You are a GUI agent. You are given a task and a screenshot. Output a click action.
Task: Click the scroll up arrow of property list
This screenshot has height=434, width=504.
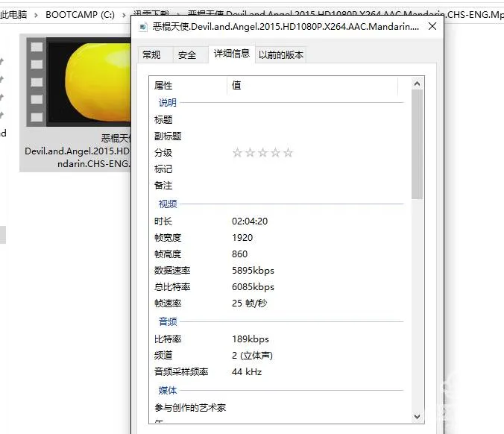tap(418, 84)
